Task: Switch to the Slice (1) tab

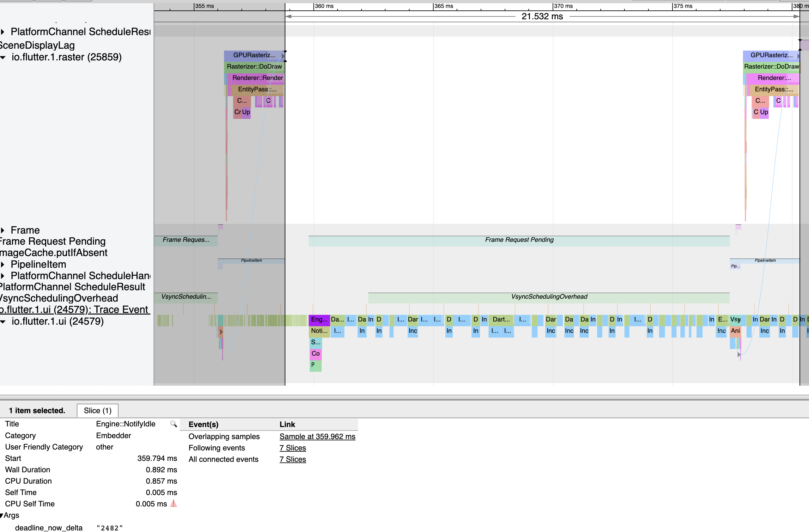Action: click(97, 410)
